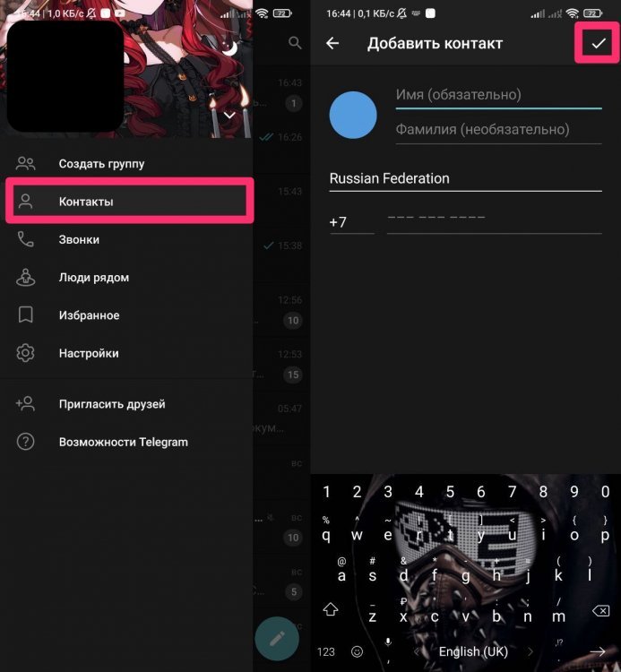Focus the Имя (обязательно) input field
This screenshot has width=621, height=672.
[498, 95]
